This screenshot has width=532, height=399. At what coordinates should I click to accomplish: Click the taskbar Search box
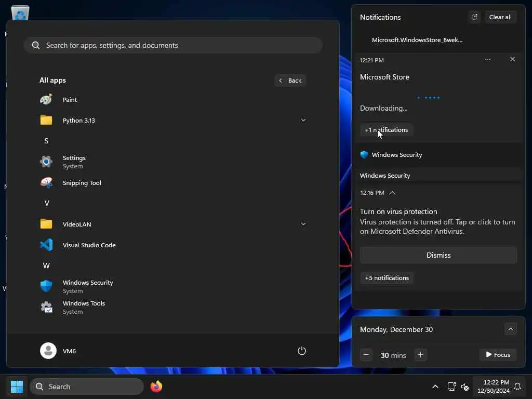(87, 387)
